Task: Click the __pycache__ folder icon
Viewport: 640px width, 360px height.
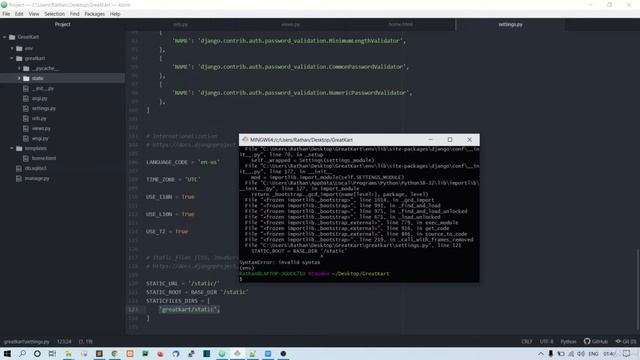Action: click(x=26, y=68)
